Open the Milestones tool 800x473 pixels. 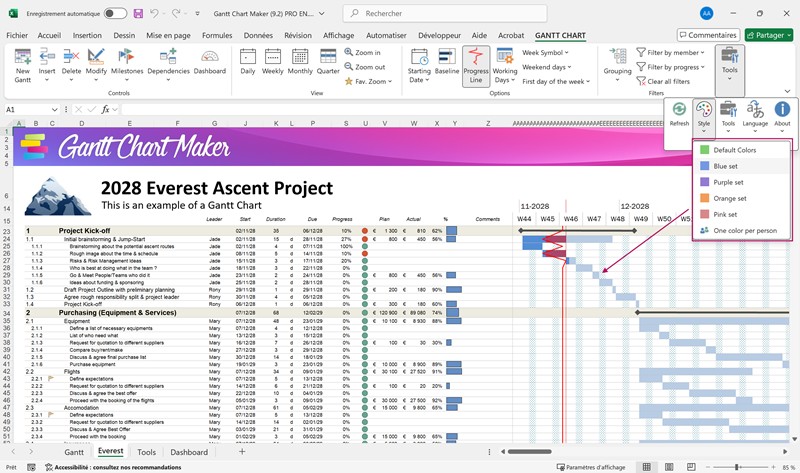127,62
